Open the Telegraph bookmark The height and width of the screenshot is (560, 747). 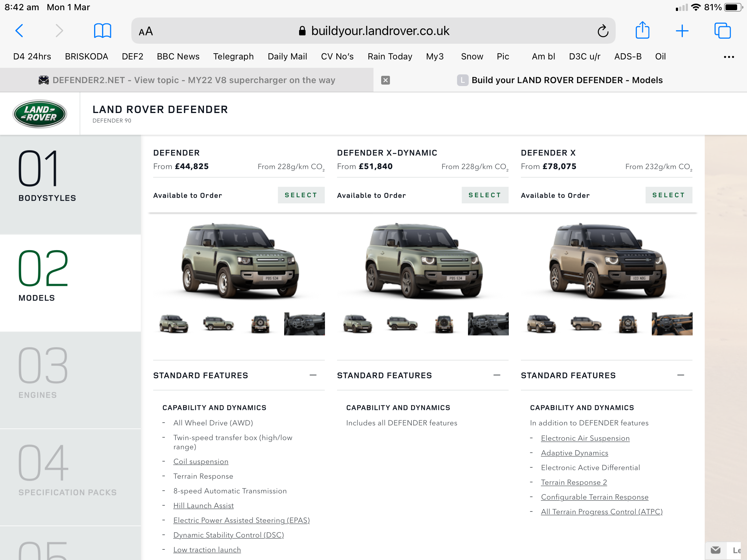coord(233,57)
